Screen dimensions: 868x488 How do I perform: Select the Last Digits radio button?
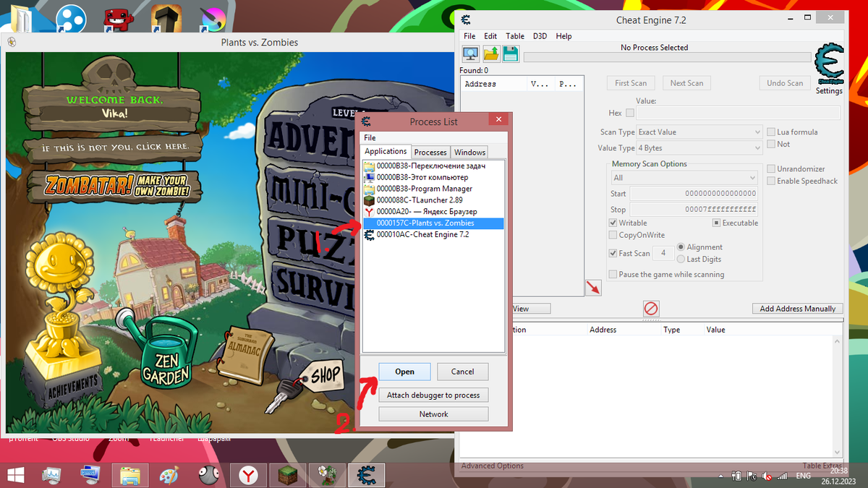(x=681, y=259)
